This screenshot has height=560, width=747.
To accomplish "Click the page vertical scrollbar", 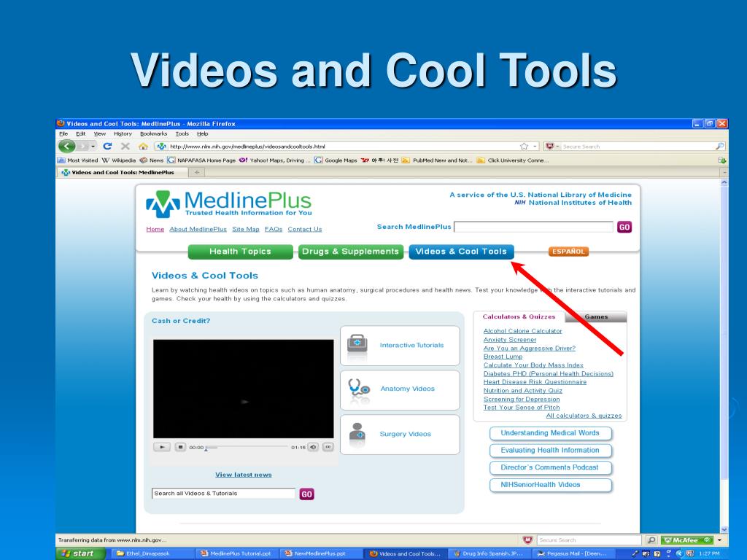I will (724, 356).
